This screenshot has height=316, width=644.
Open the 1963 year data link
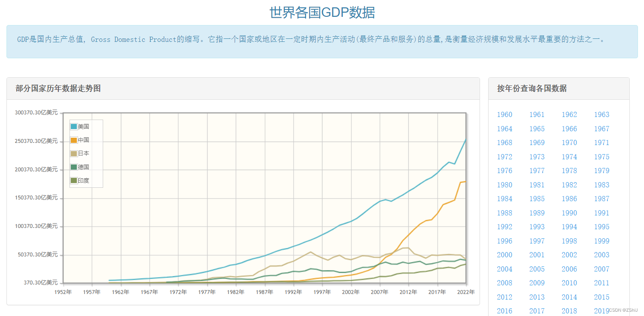tap(602, 114)
